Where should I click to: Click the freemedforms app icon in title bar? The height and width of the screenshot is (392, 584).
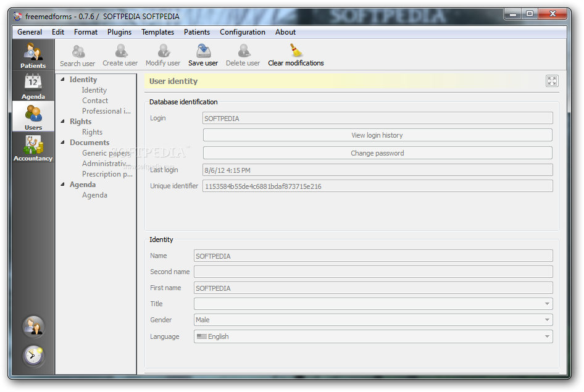(x=17, y=17)
